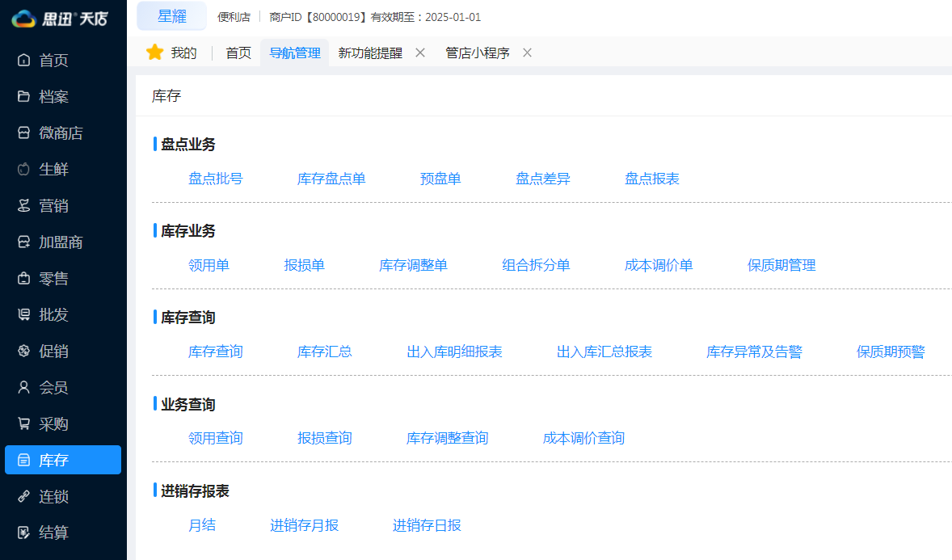Select the 首页 tab at the top
The image size is (952, 560).
[238, 53]
